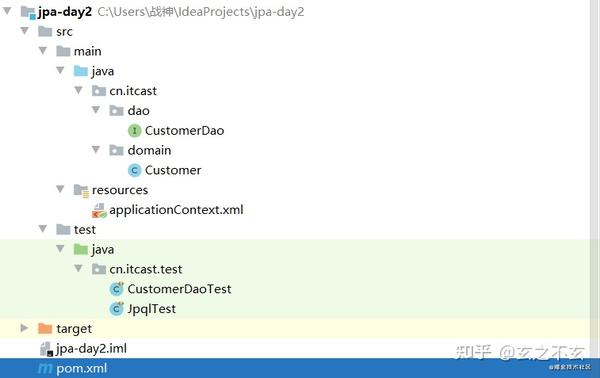600x378 pixels.
Task: Collapse the cn.itcast package arrow
Action: click(x=78, y=90)
